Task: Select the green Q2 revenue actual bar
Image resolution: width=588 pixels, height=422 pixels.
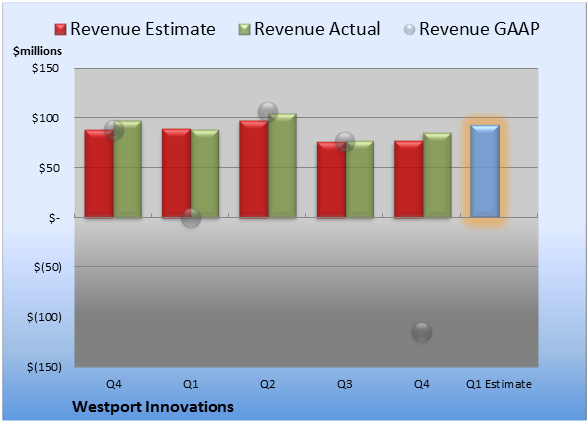Action: [282, 166]
